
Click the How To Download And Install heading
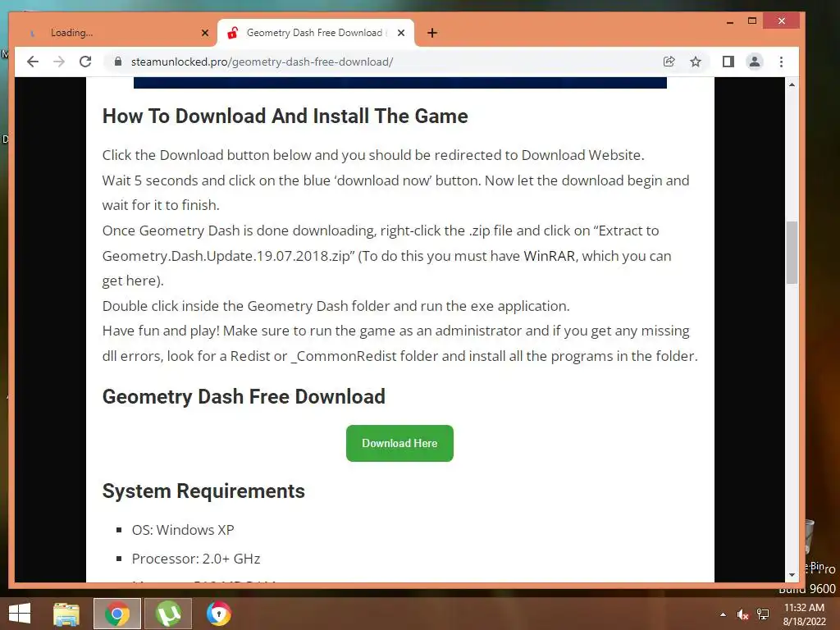coord(285,116)
